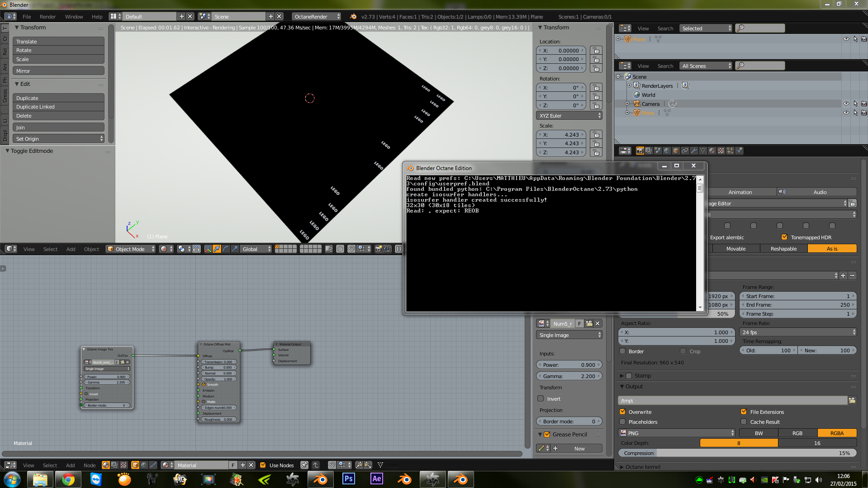Viewport: 868px width, 488px height.
Task: Open the World properties tab (globe icon)
Action: click(x=667, y=151)
